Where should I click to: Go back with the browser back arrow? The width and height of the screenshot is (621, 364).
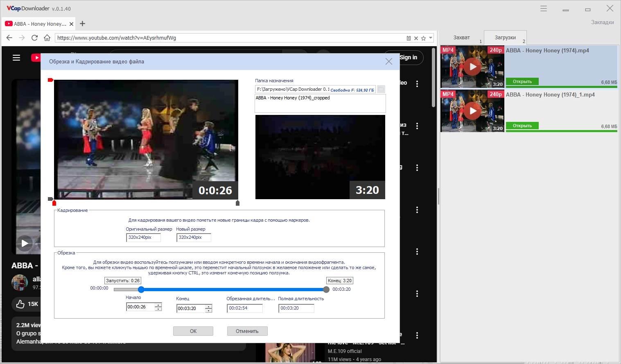[x=9, y=38]
